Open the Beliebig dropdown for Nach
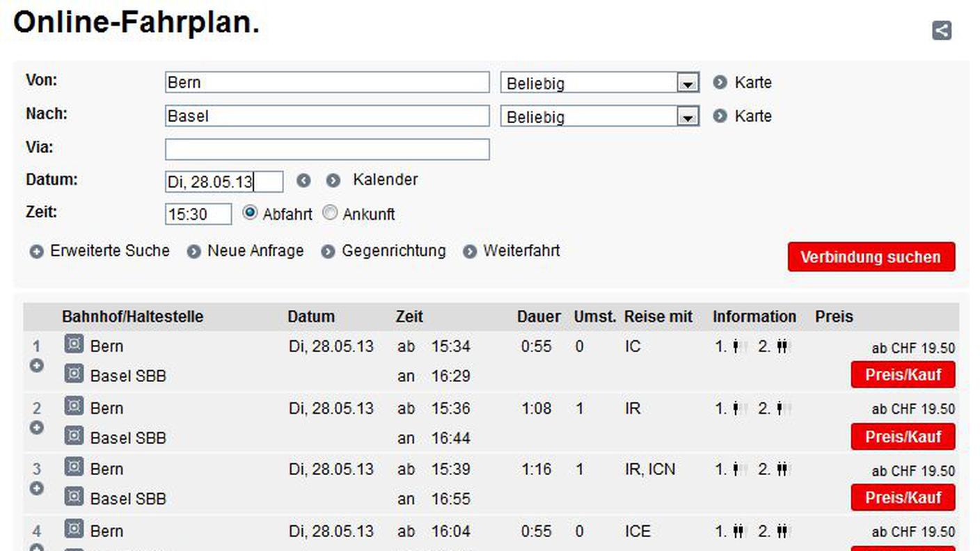 (x=688, y=117)
